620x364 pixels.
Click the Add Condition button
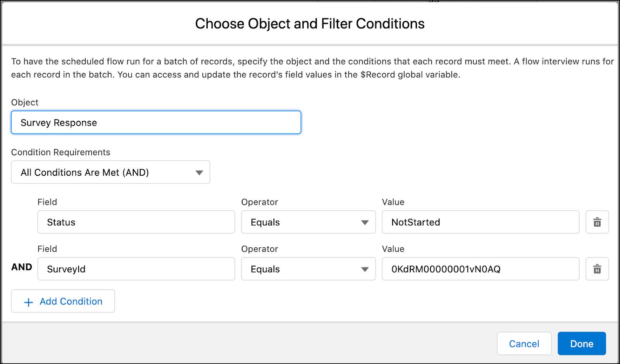pyautogui.click(x=63, y=301)
